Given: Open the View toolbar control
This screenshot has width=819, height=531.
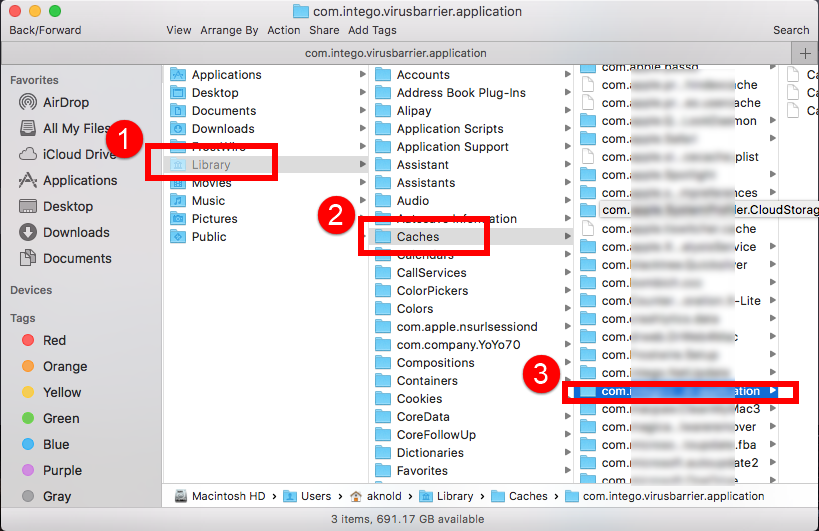Looking at the screenshot, I should (x=179, y=30).
